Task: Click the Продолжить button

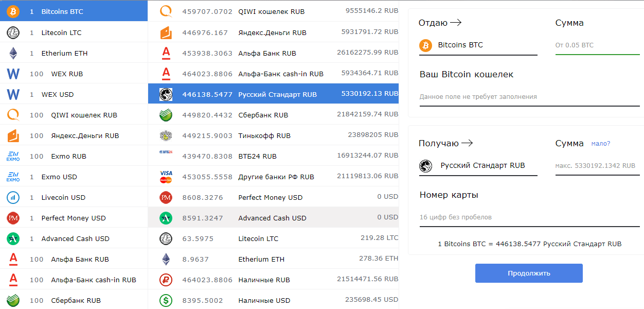Action: (x=529, y=273)
